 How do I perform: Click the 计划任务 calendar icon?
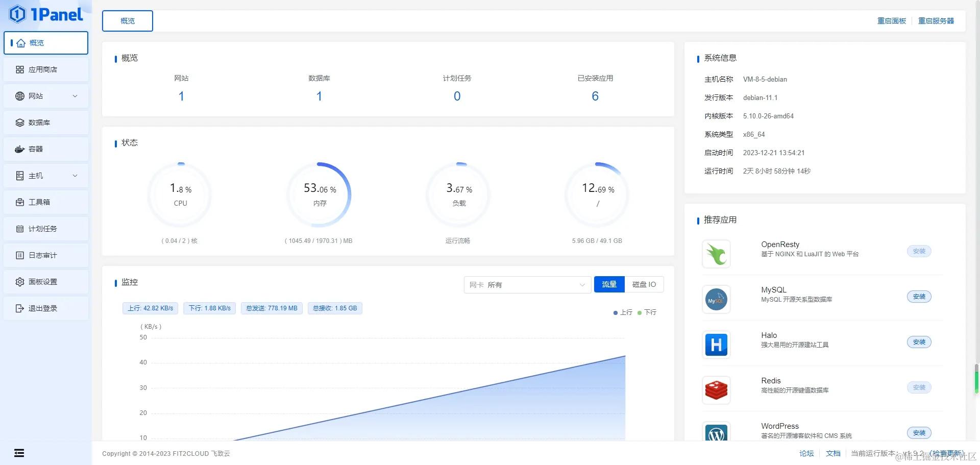point(20,229)
